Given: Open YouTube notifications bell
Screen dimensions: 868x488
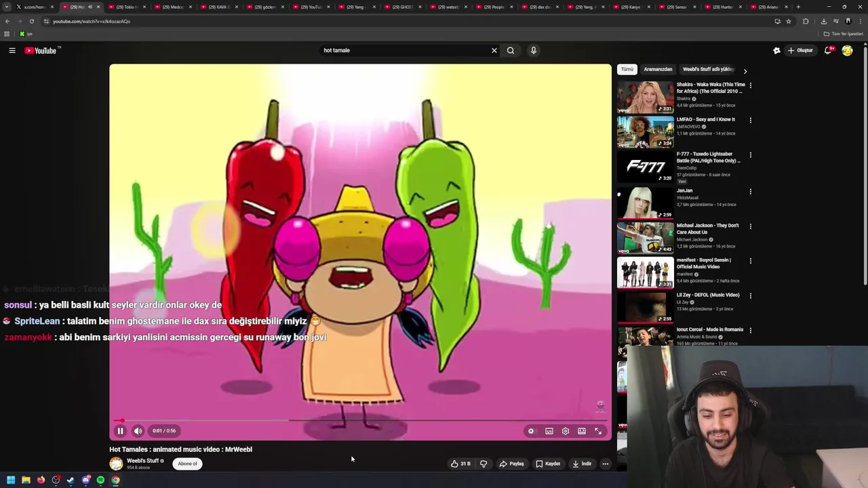Looking at the screenshot, I should (828, 50).
